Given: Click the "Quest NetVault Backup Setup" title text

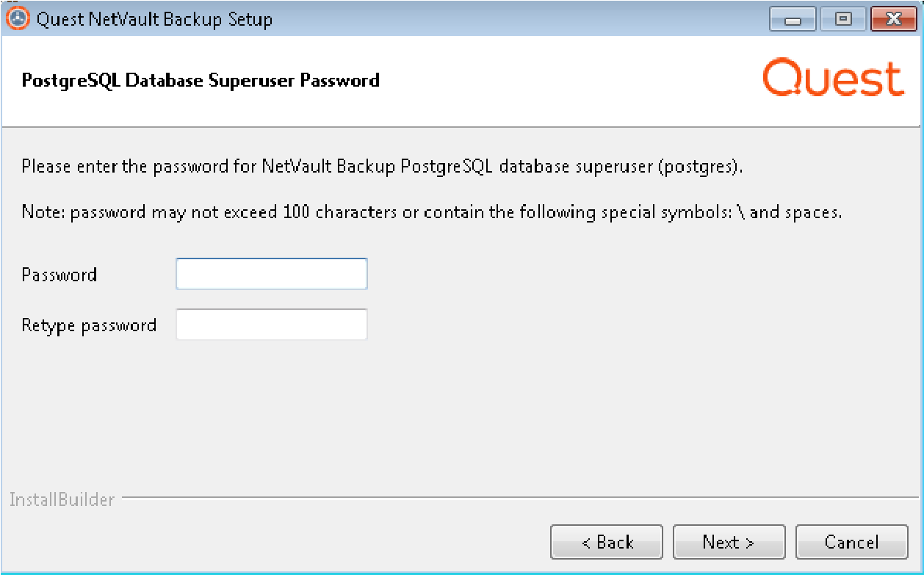Looking at the screenshot, I should coord(154,19).
